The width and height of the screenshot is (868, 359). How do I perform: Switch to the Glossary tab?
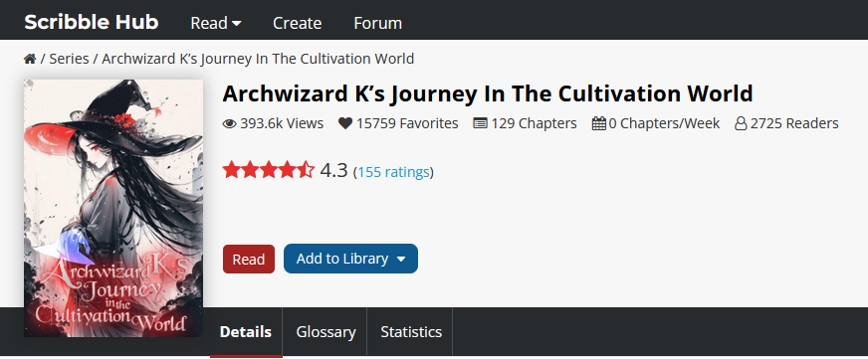point(325,332)
